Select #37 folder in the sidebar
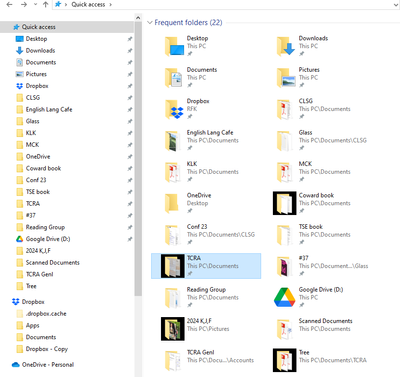This screenshot has width=400, height=377. click(30, 215)
